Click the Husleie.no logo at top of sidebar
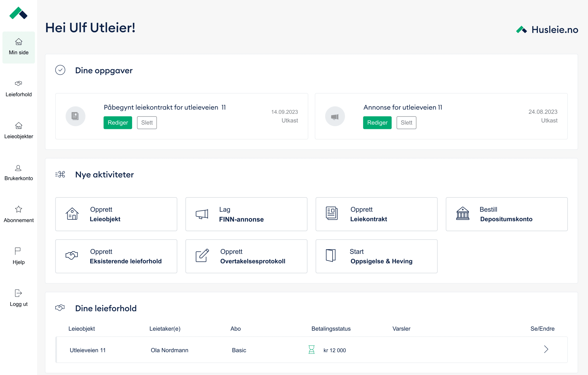The image size is (588, 375). 18,13
